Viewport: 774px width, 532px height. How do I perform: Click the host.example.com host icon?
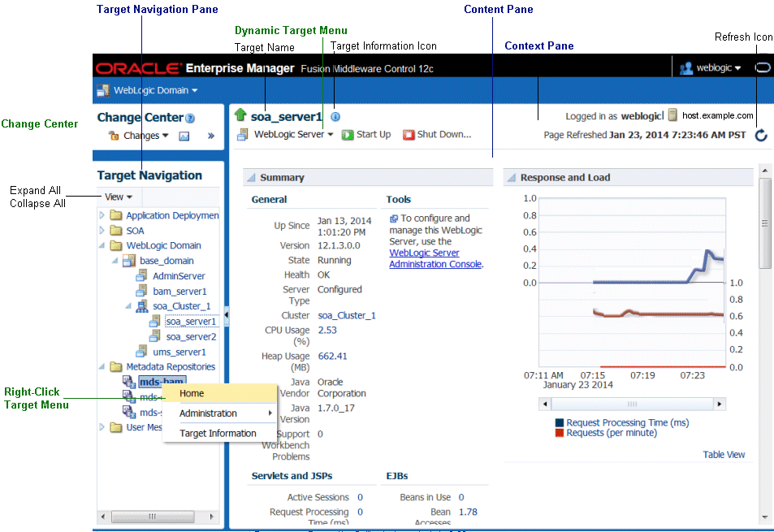(x=672, y=115)
